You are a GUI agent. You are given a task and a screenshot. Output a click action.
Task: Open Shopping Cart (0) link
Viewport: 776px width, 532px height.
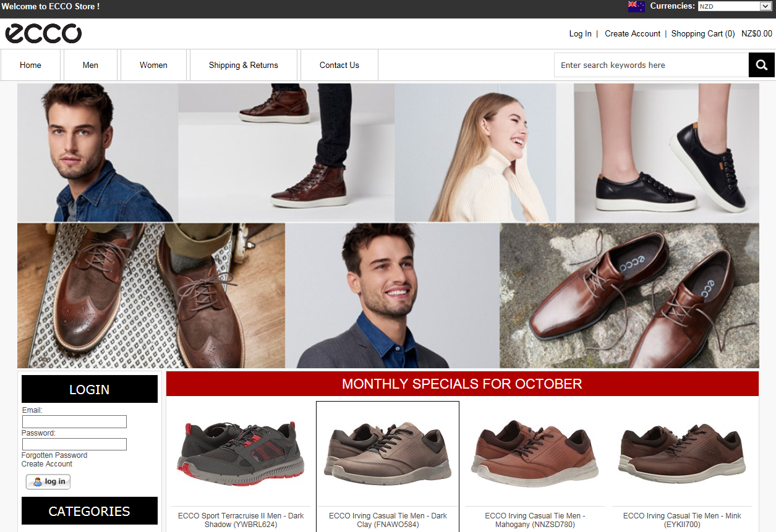click(703, 34)
